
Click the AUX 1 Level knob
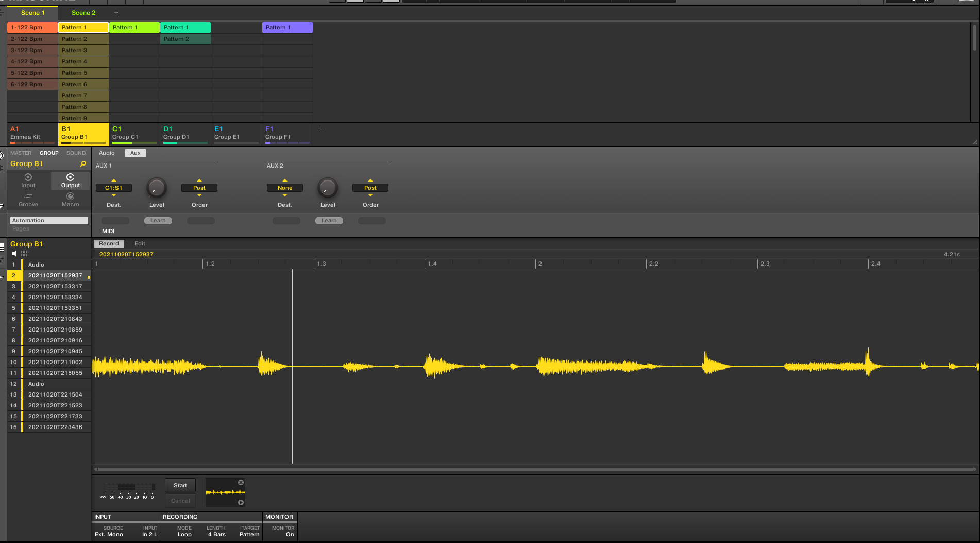pyautogui.click(x=157, y=188)
